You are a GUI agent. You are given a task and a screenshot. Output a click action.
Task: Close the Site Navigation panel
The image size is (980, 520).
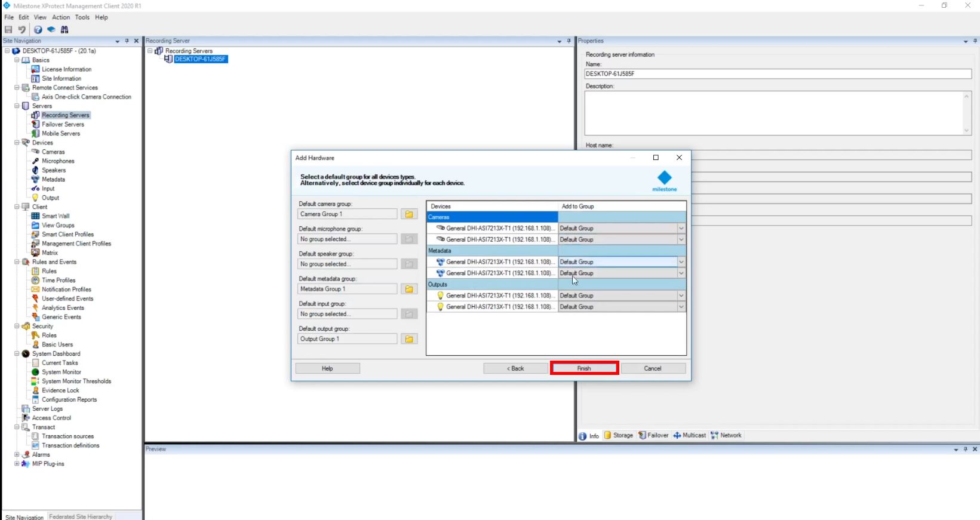[x=136, y=41]
